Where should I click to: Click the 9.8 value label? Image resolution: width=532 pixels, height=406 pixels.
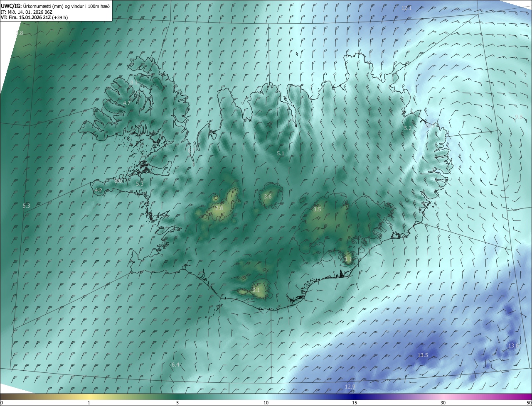519,117
